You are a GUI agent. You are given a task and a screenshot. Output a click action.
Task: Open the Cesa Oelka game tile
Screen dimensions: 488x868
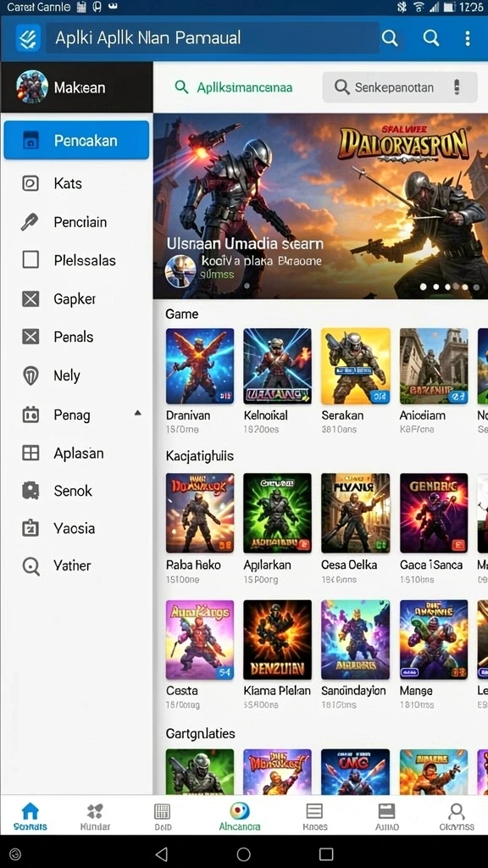click(355, 513)
